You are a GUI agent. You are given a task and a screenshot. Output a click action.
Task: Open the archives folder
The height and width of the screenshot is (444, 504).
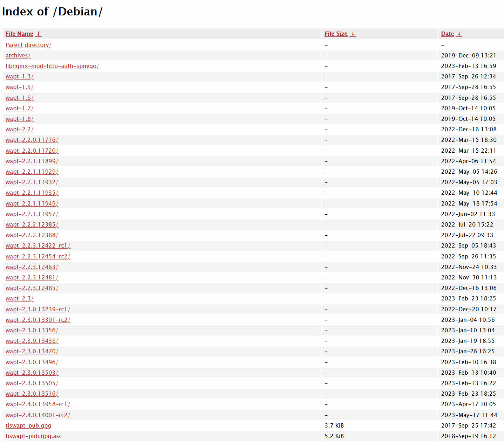tap(18, 55)
